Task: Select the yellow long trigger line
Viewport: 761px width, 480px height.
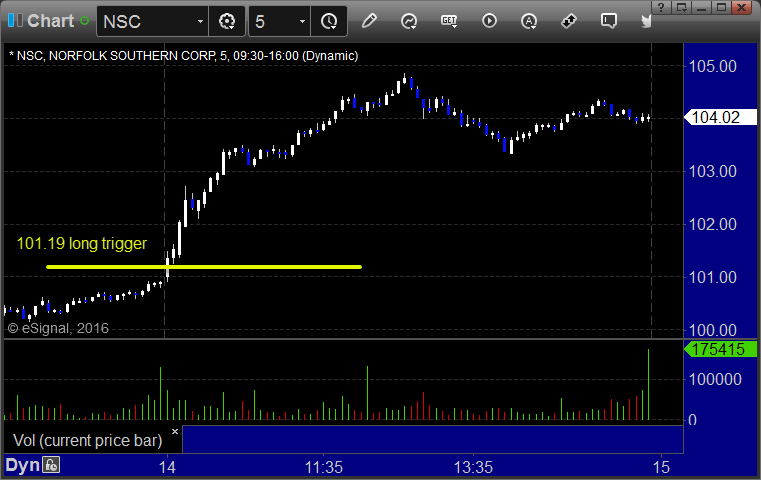Action: pos(204,266)
